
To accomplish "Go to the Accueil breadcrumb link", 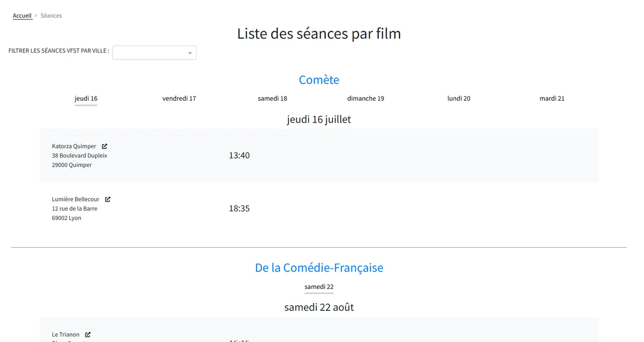I will click(x=23, y=16).
